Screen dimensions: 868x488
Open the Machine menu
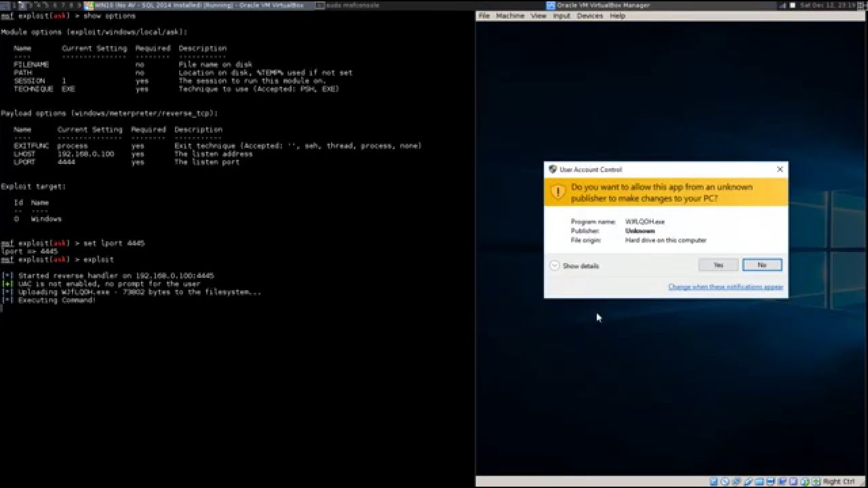pyautogui.click(x=509, y=16)
